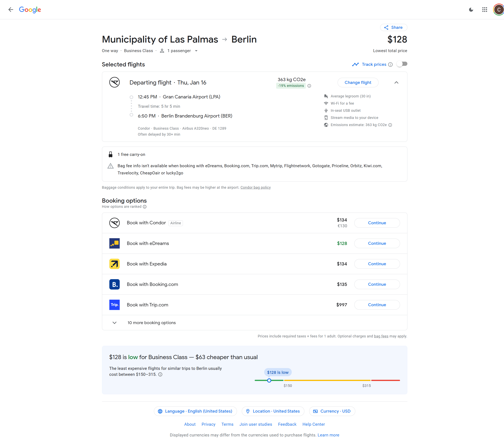
Task: Collapse the departing flight details
Action: pyautogui.click(x=396, y=83)
